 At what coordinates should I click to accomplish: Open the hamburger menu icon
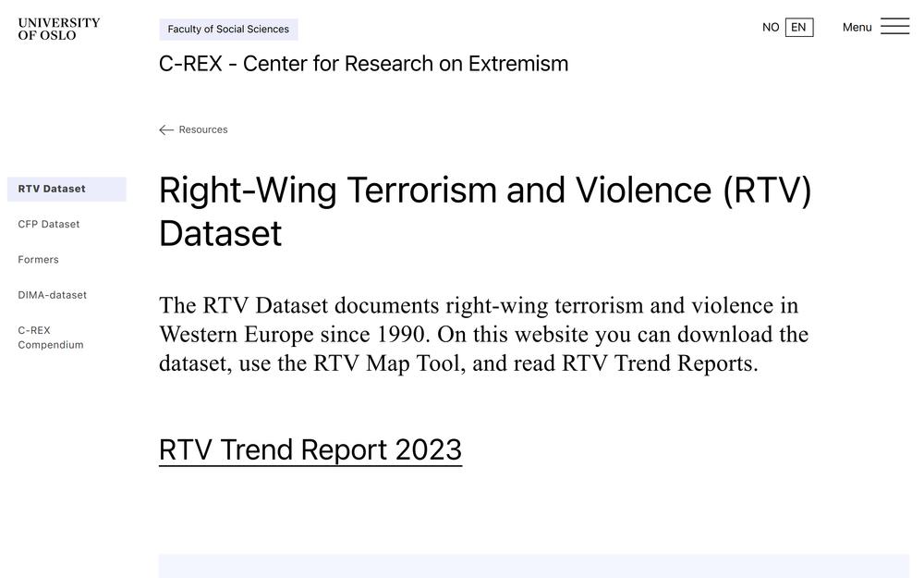click(894, 27)
